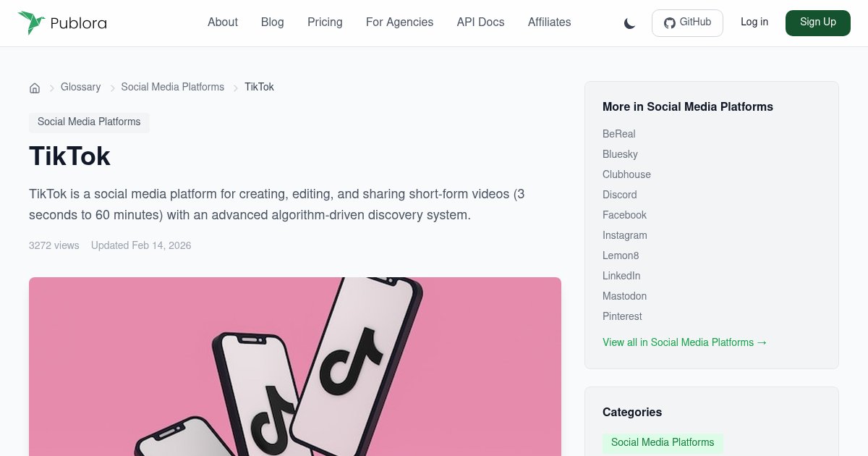868x456 pixels.
Task: Open the Facebook glossary entry
Action: 624,215
